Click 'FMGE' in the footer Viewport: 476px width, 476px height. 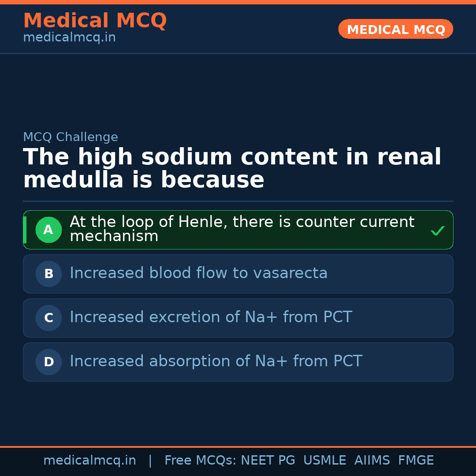click(416, 461)
